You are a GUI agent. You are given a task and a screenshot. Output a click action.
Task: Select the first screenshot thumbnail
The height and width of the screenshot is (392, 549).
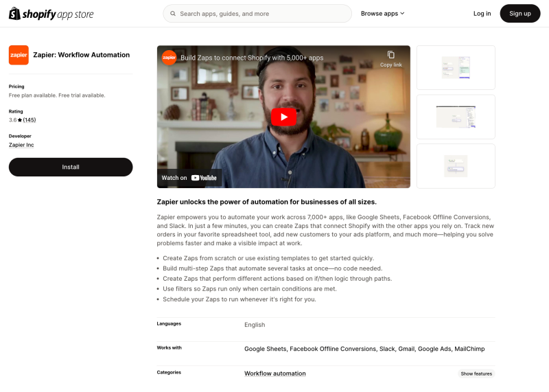point(456,67)
